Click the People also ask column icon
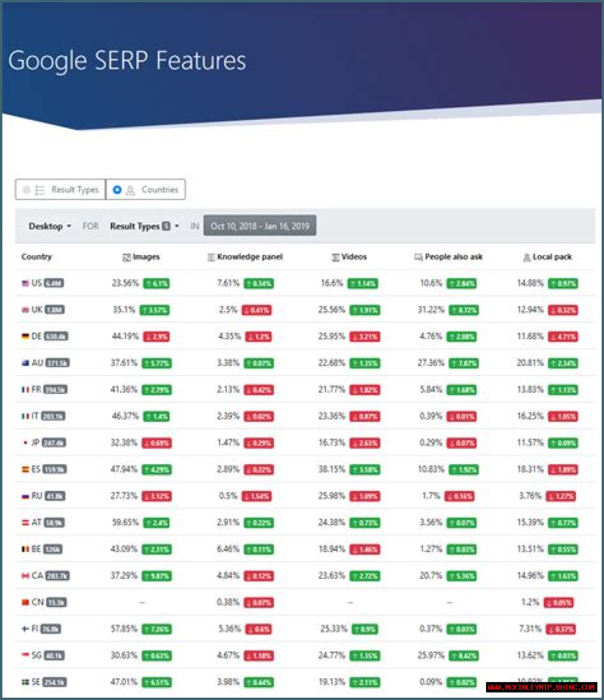Screen dimensions: 604x700 pos(418,257)
